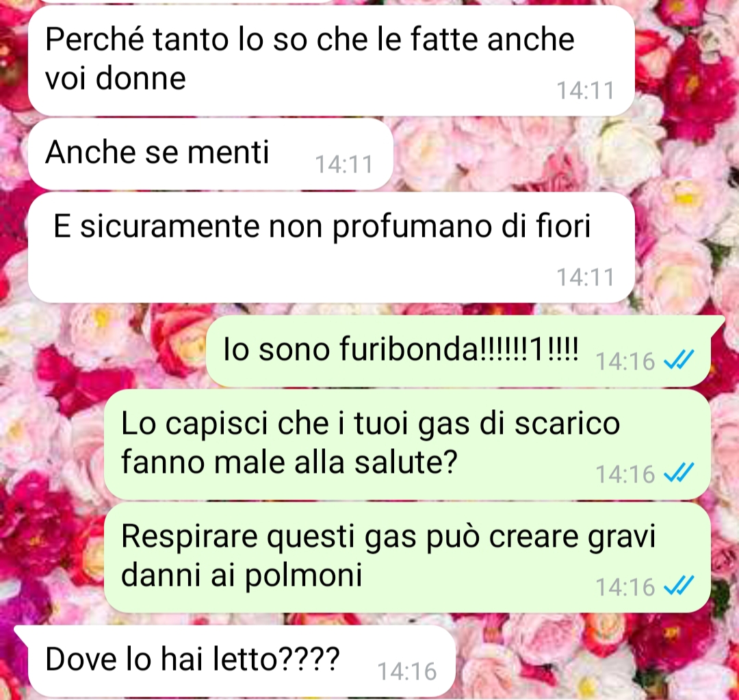The height and width of the screenshot is (700, 739).
Task: Tap the 14:16 timestamp on 'danni ai polmoni'
Action: 625,587
